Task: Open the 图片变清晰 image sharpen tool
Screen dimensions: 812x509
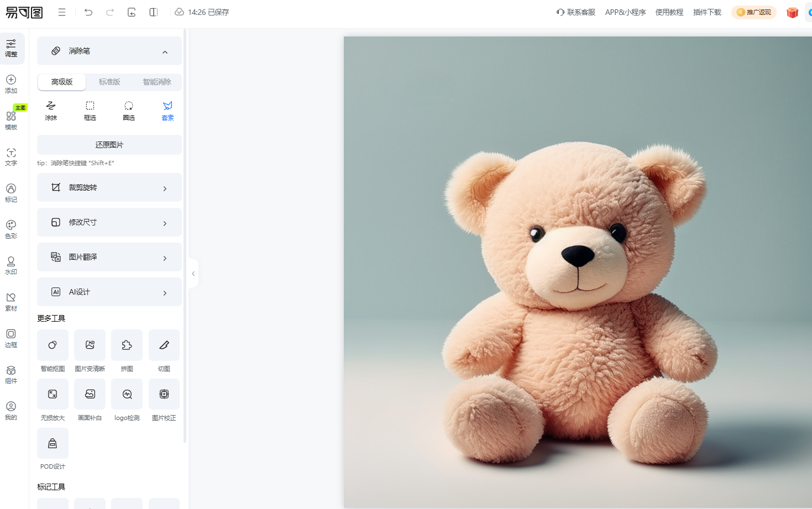Action: pyautogui.click(x=90, y=345)
